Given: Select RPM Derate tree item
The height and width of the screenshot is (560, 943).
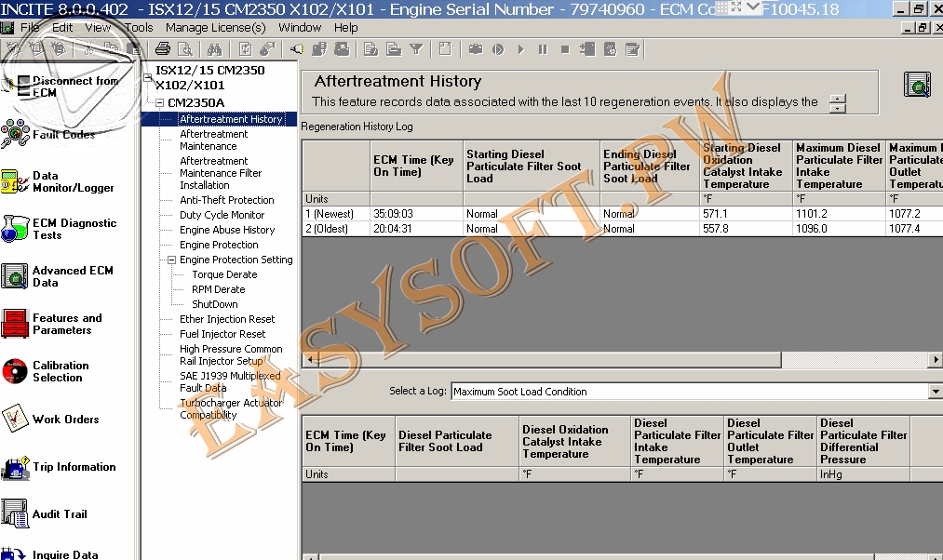Looking at the screenshot, I should point(219,289).
